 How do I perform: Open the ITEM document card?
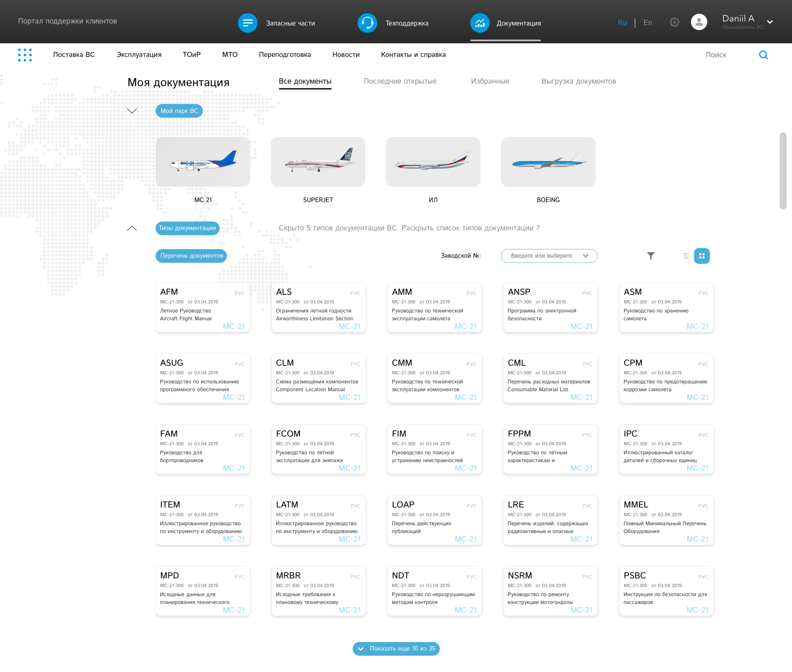point(203,520)
